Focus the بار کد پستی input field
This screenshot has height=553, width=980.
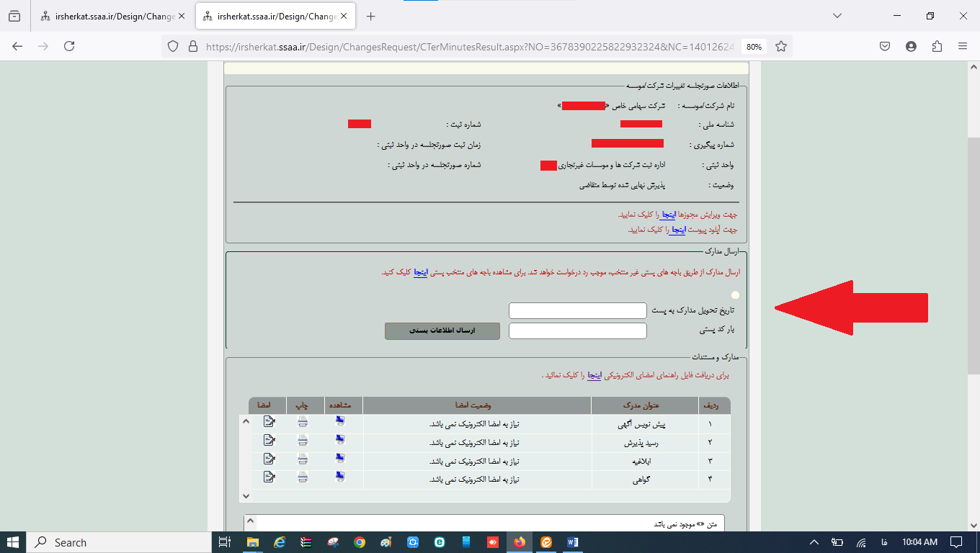click(x=578, y=331)
